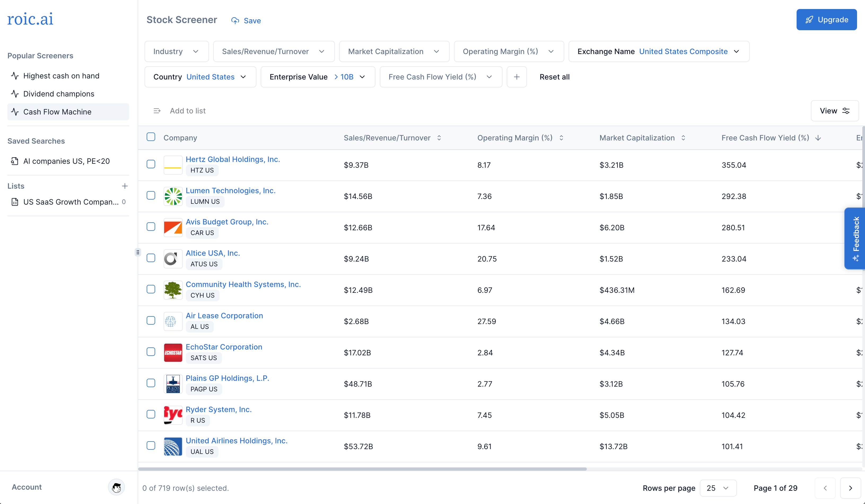This screenshot has width=865, height=504.
Task: Click the View settings sliders icon
Action: (846, 111)
